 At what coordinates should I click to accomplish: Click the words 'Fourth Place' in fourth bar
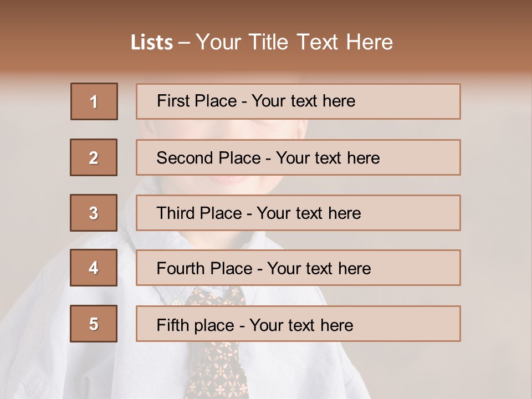pos(204,268)
